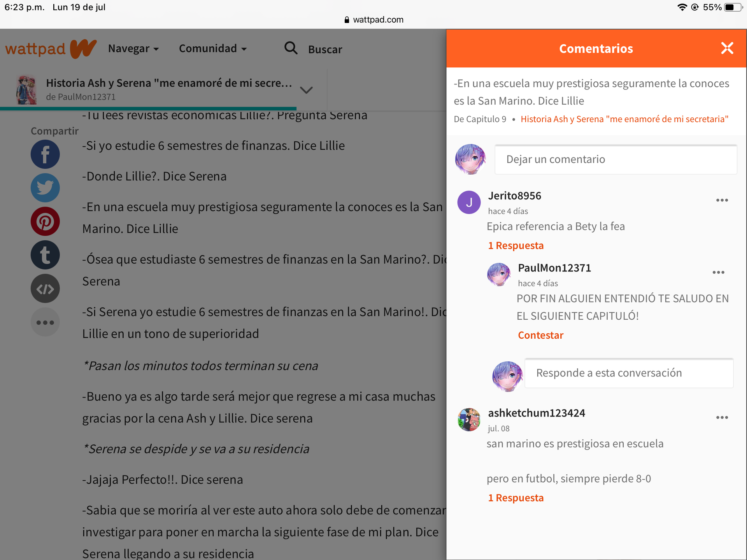747x560 pixels.
Task: Open options menu for PaulMon12371 reply
Action: 718,273
